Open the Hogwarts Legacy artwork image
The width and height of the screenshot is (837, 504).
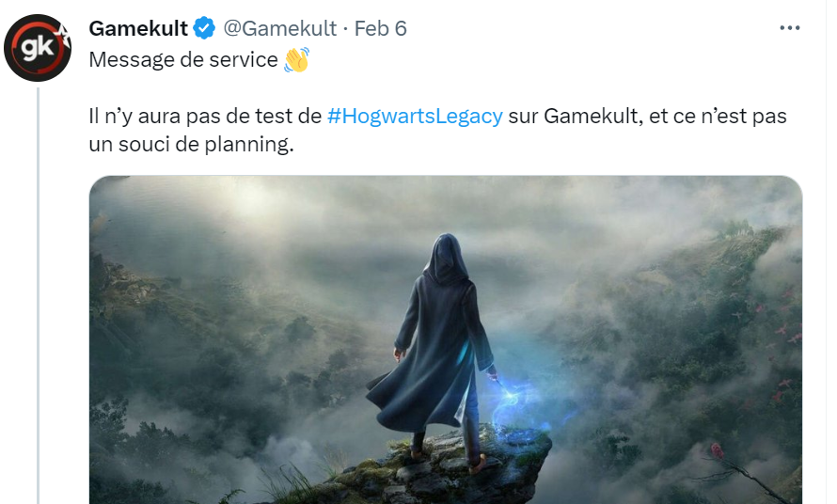446,339
